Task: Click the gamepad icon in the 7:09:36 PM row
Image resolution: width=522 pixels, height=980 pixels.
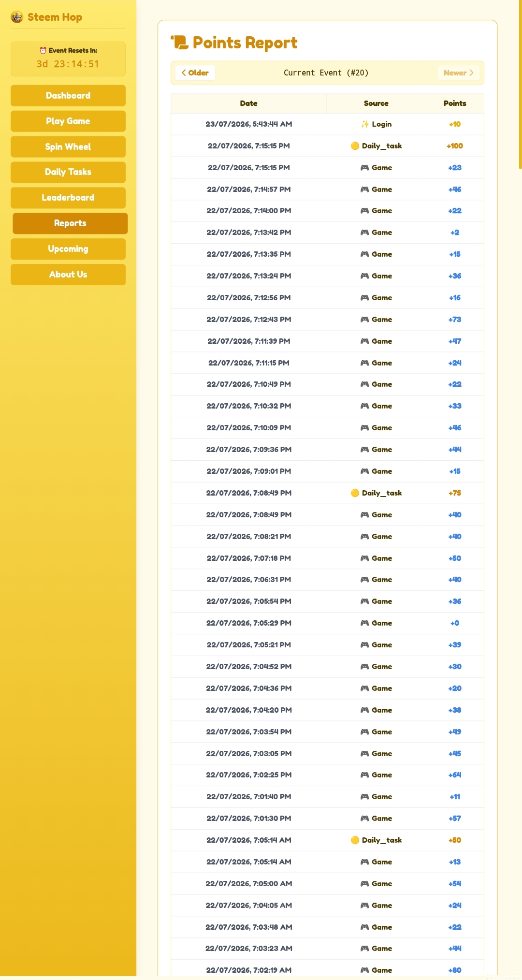Action: click(365, 450)
